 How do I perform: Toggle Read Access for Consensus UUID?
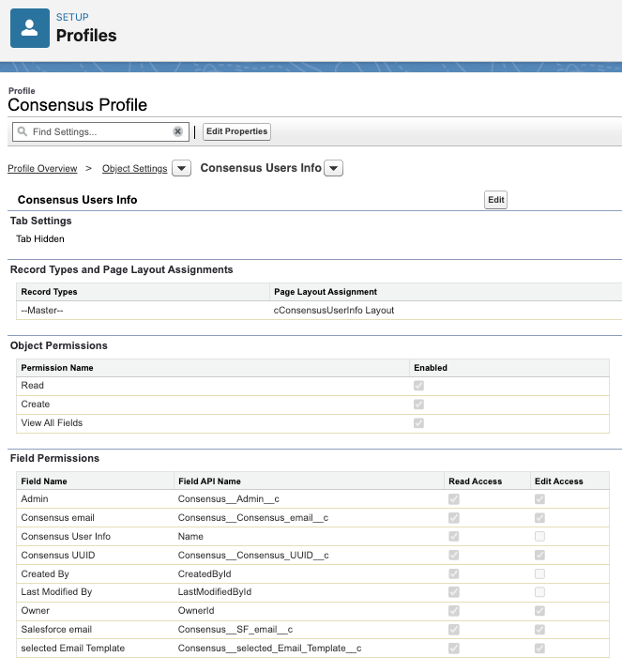pyautogui.click(x=454, y=556)
